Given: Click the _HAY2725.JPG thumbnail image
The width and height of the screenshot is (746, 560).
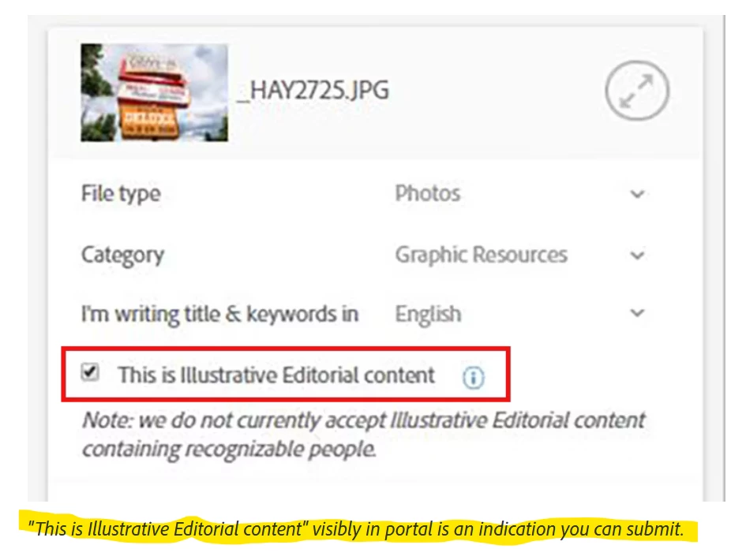Looking at the screenshot, I should pos(154,93).
